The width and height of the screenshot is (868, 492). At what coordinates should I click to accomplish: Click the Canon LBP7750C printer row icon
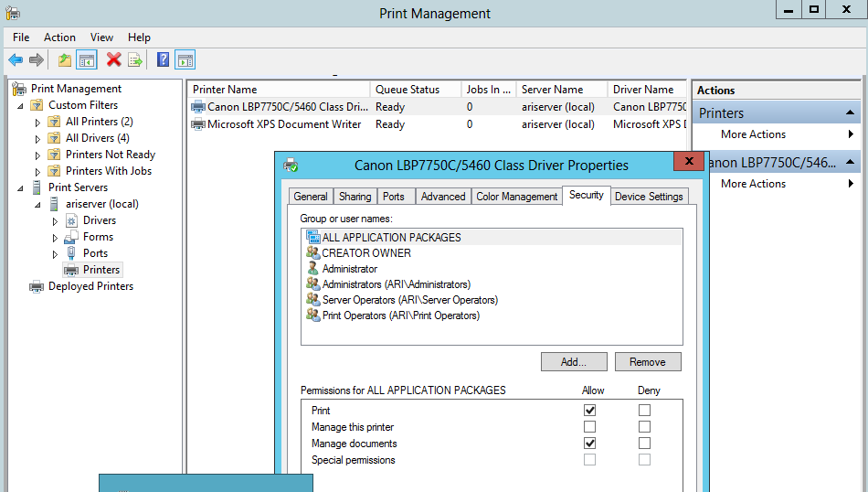pos(198,106)
